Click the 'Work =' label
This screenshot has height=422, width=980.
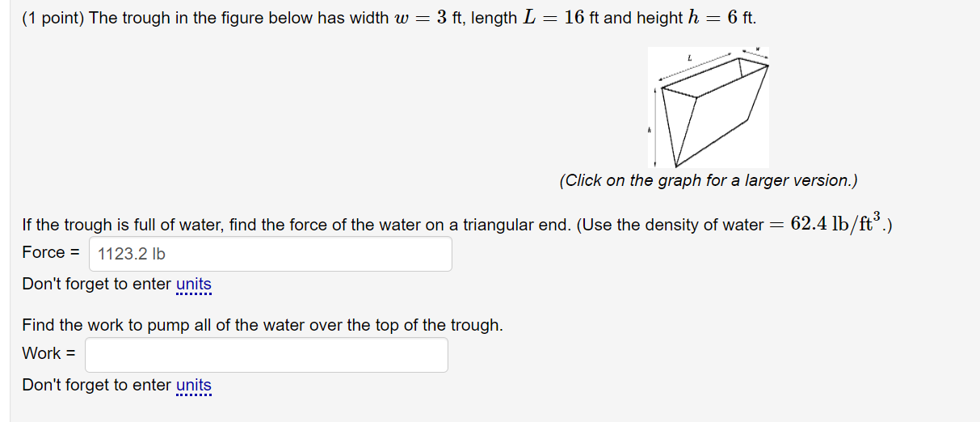(x=48, y=353)
